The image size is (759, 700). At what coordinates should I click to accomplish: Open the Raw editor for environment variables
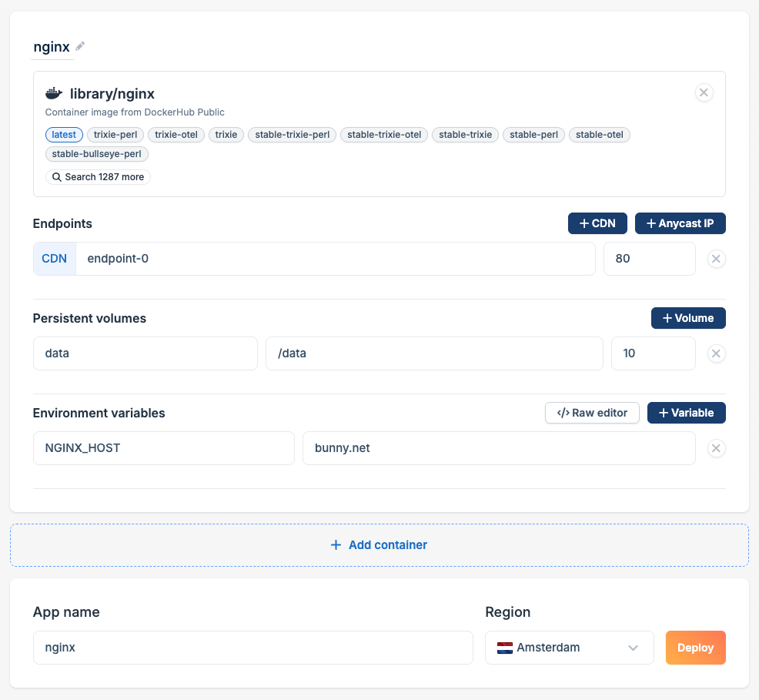point(592,413)
